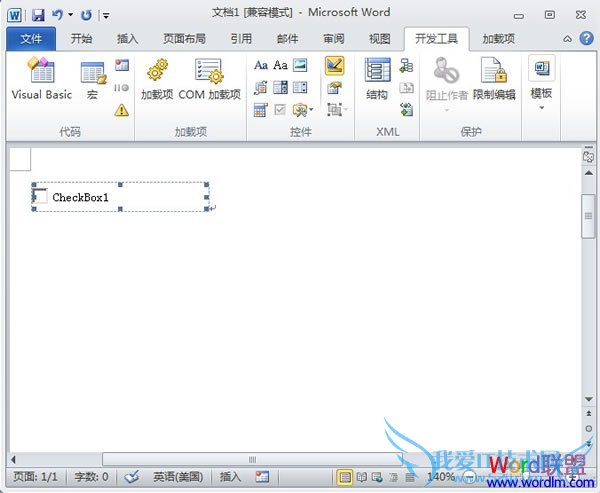Open the Group controls dropdown
600x493 pixels.
[x=337, y=110]
